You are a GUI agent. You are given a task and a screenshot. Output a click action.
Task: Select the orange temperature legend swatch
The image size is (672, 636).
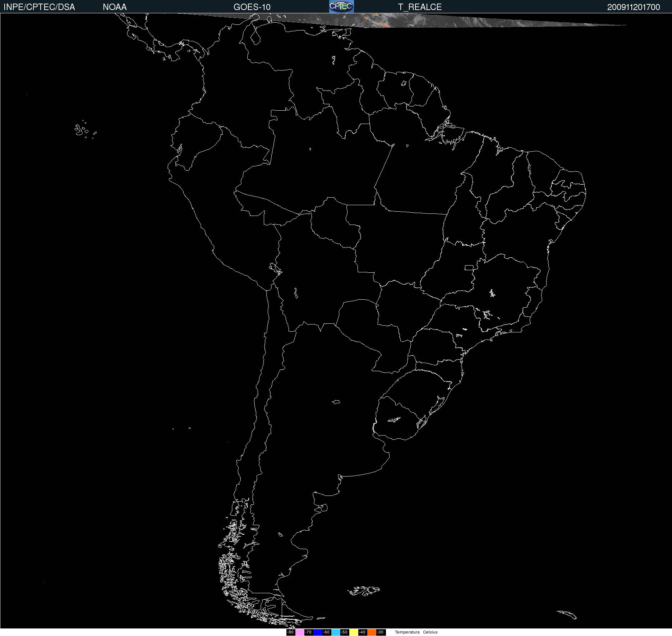click(372, 632)
